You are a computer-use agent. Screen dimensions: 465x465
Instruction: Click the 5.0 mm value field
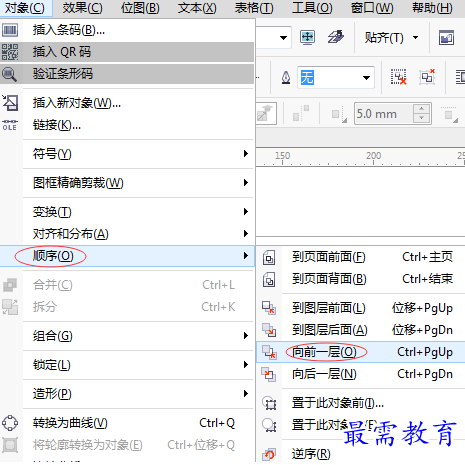[383, 114]
